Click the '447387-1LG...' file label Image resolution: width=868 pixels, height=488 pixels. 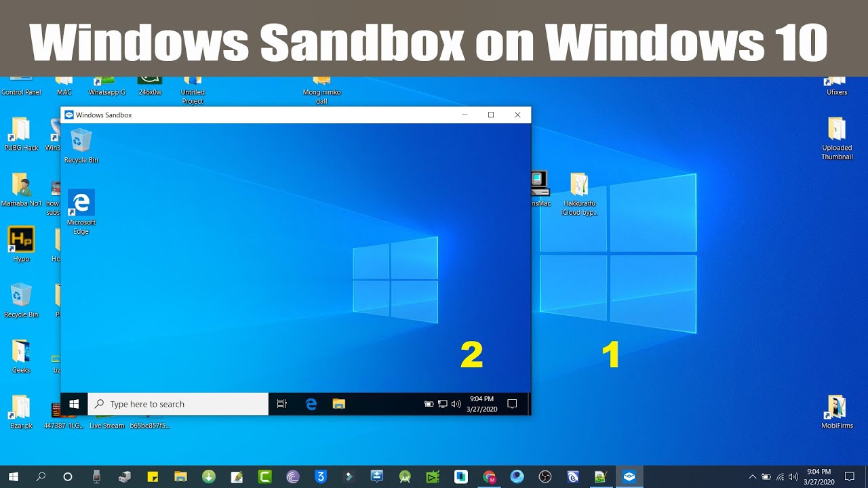(x=64, y=426)
